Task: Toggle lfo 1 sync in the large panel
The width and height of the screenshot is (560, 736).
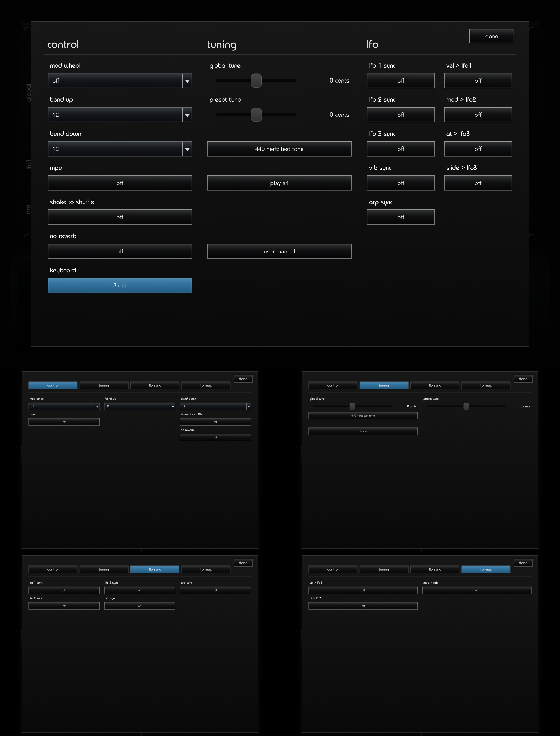Action: (401, 81)
